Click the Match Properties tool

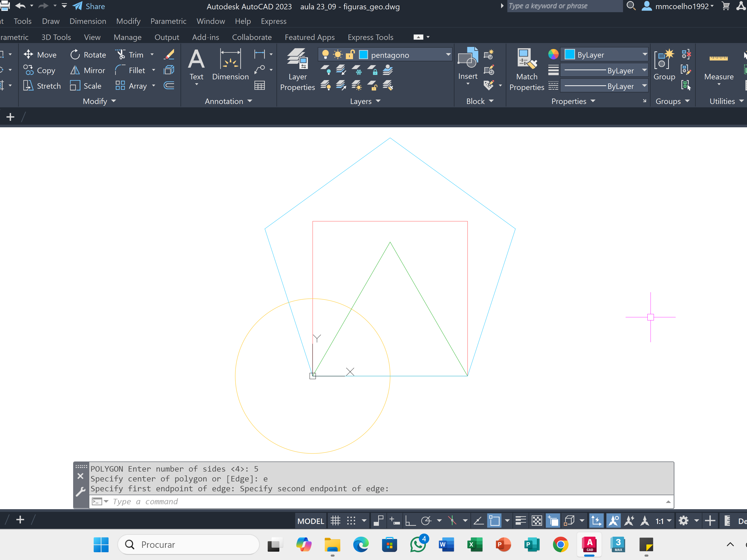527,69
